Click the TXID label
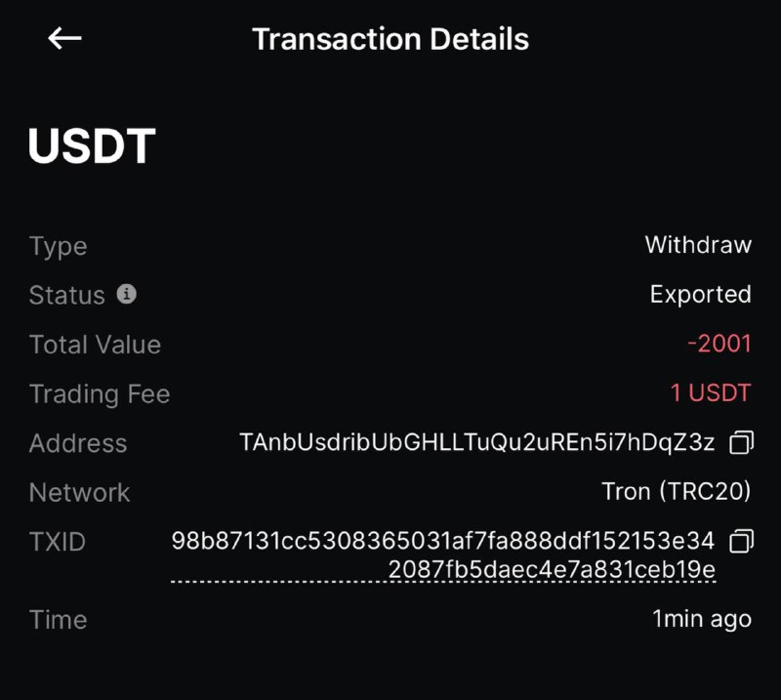 pos(58,542)
